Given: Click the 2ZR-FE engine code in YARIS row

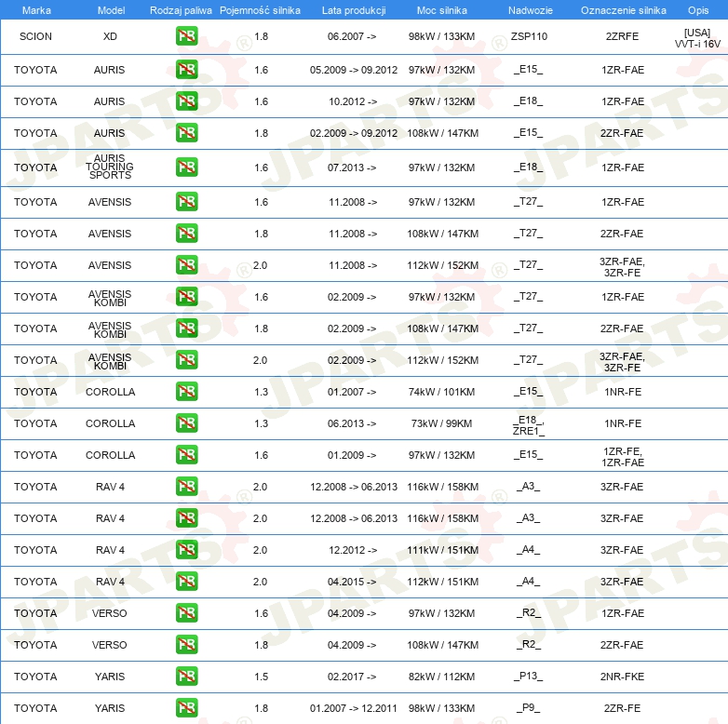Looking at the screenshot, I should [622, 708].
